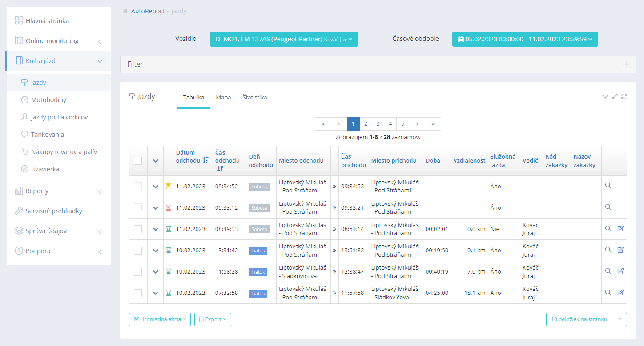Click the AutoReport breadcrumb link
Screen dimensions: 644x346
[x=148, y=11]
